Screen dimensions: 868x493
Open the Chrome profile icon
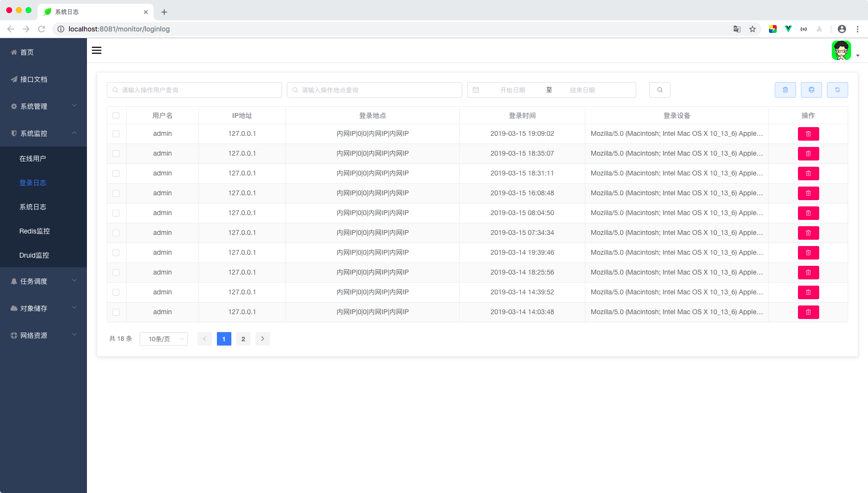click(842, 29)
